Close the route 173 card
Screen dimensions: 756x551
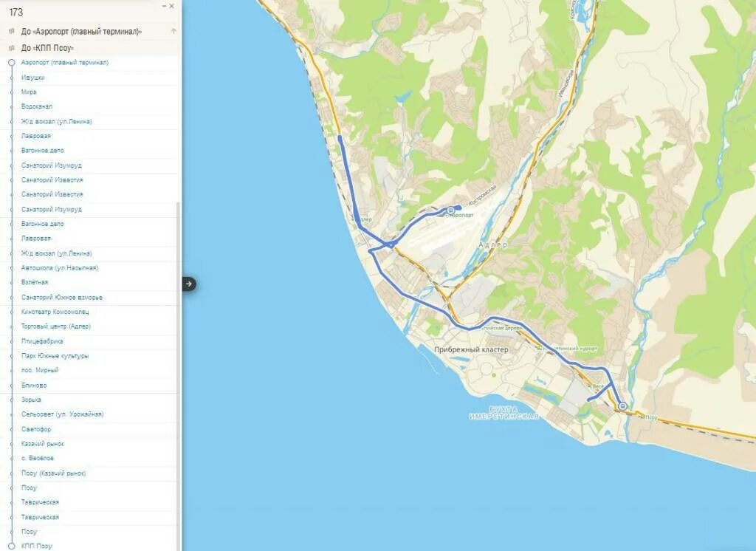tap(171, 6)
